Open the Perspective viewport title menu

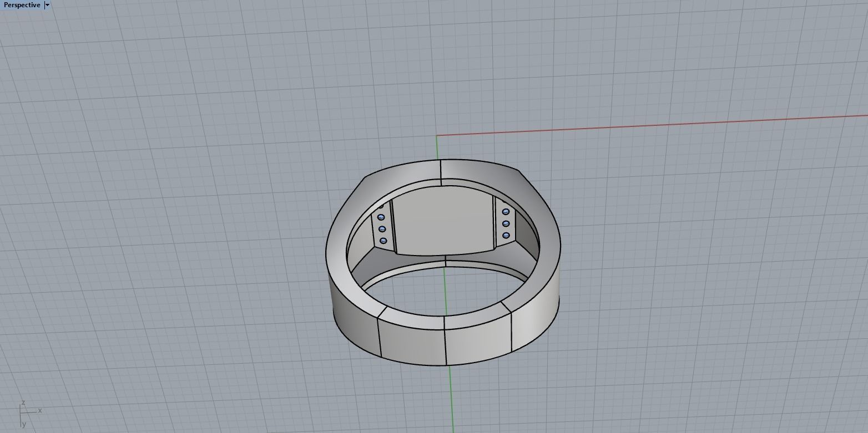click(22, 5)
